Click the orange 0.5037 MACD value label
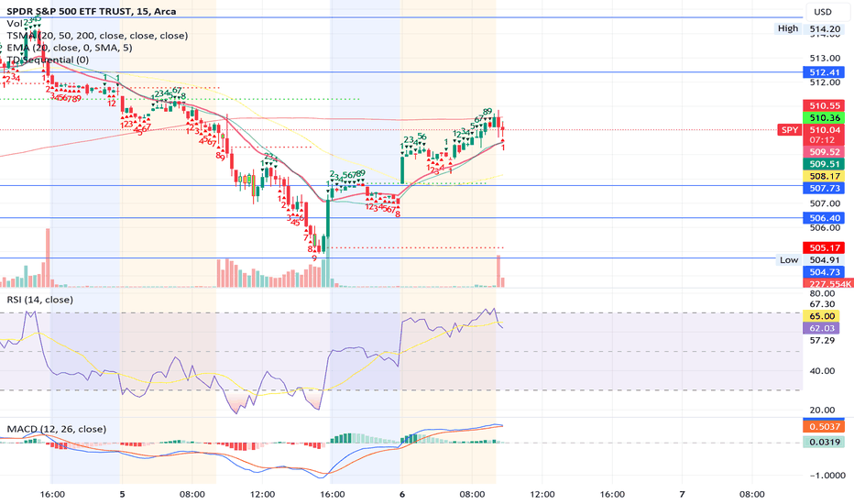This screenshot has width=854, height=504. point(824,426)
